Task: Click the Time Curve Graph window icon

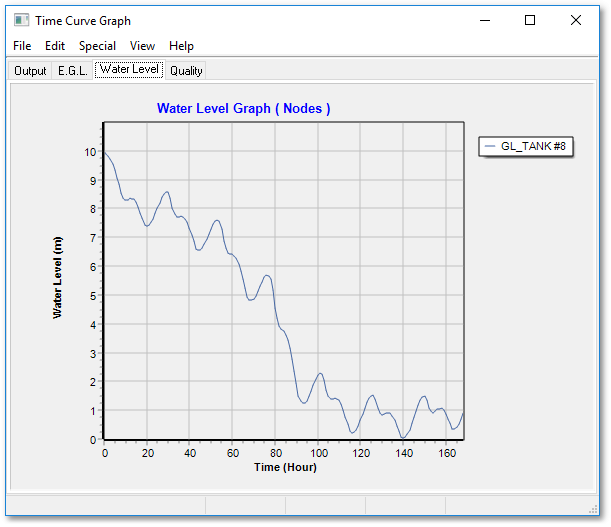Action: 21,20
